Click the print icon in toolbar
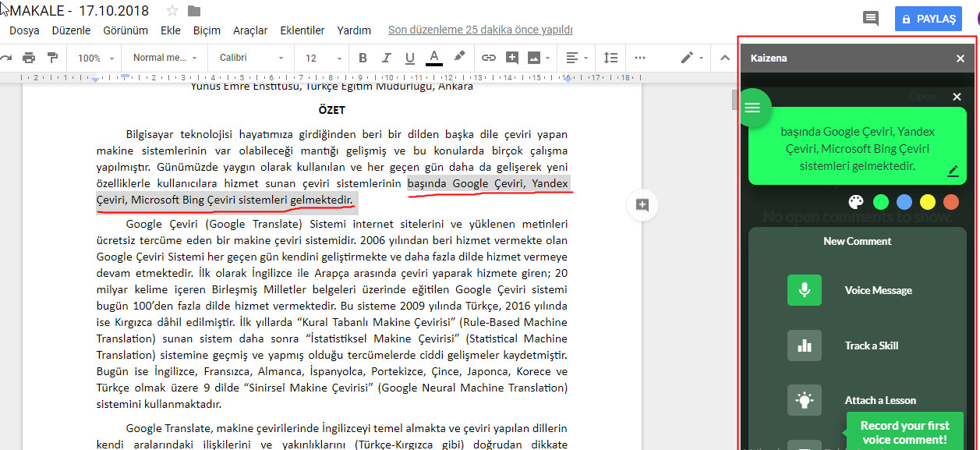Viewport: 980px width, 450px height. [x=29, y=58]
